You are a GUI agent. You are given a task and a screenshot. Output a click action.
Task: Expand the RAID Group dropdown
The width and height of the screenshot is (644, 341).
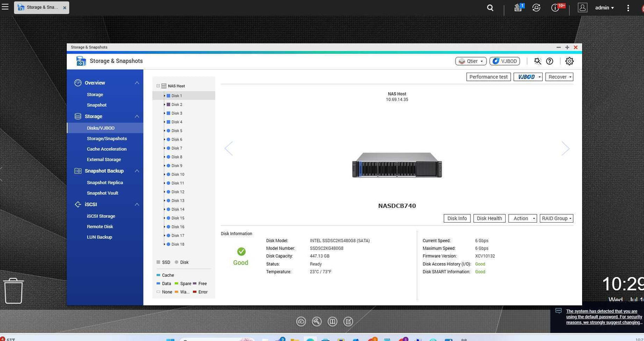[556, 219]
